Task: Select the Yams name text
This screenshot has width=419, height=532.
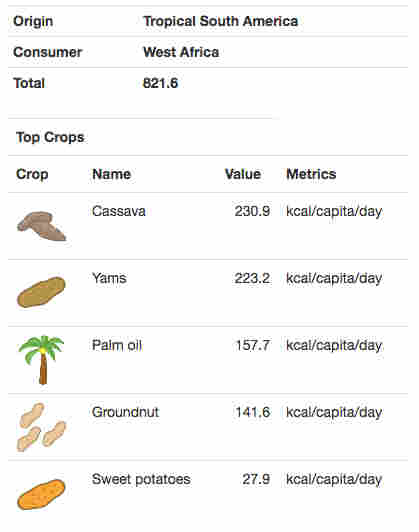Action: click(x=109, y=279)
